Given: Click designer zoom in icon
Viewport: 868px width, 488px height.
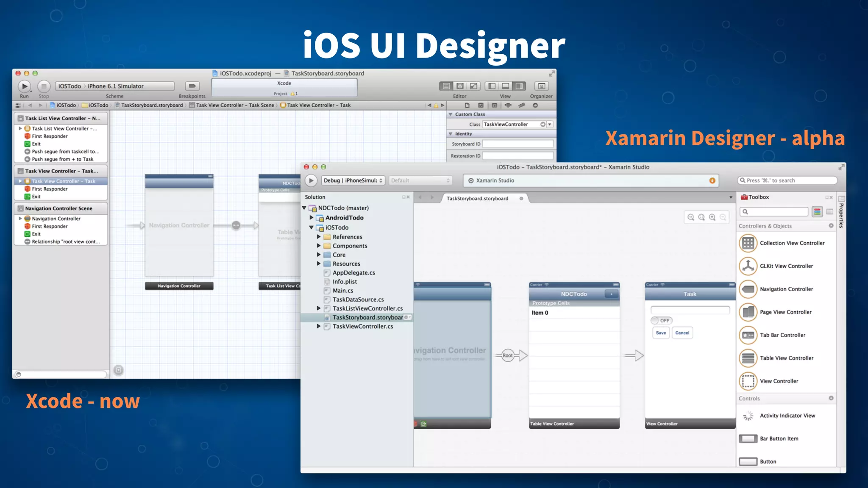Looking at the screenshot, I should point(712,217).
